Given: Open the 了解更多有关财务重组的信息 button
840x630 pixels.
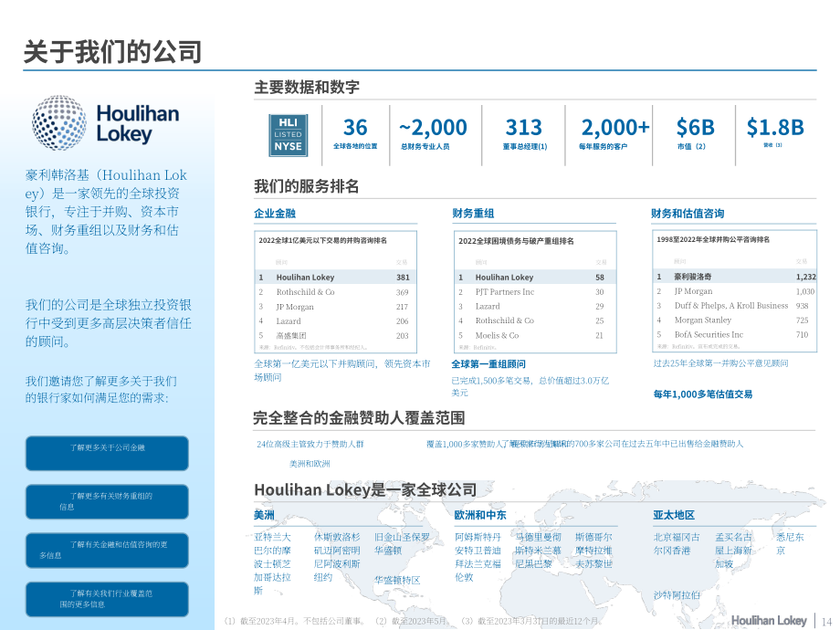Looking at the screenshot, I should point(107,501).
